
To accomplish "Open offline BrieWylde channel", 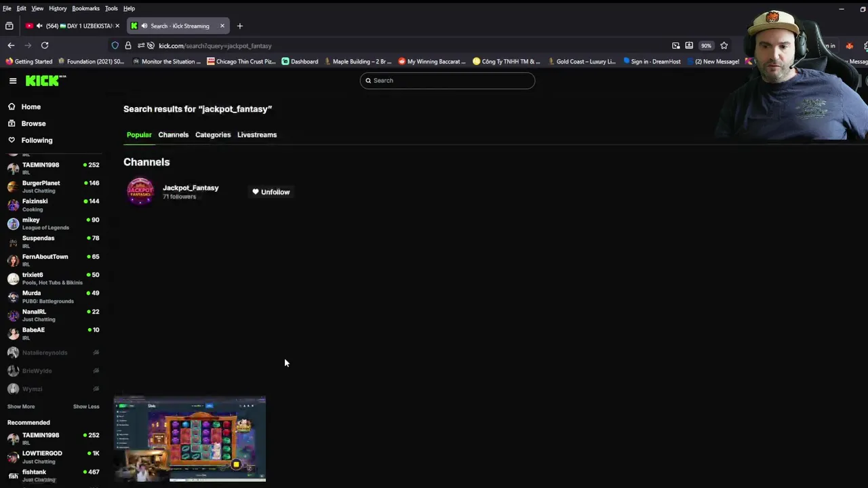I will (54, 371).
